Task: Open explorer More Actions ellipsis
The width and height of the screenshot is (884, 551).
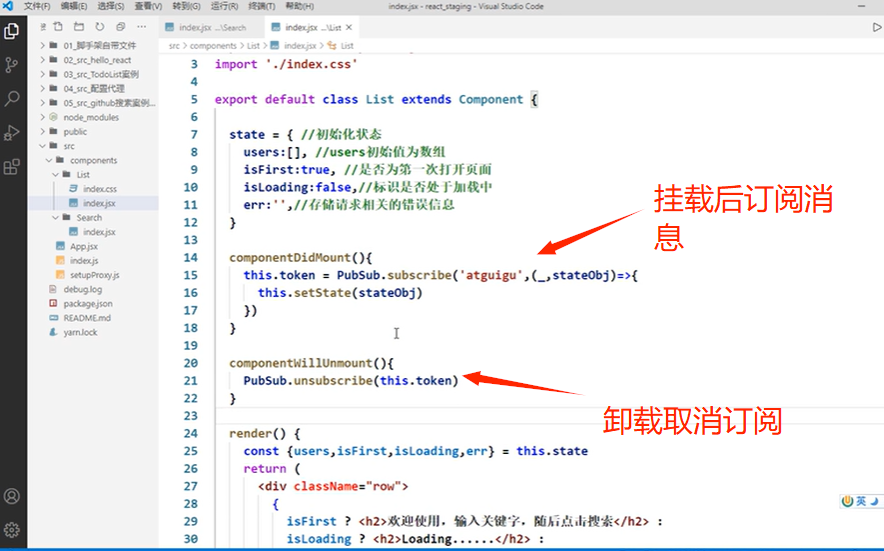Action: click(142, 27)
